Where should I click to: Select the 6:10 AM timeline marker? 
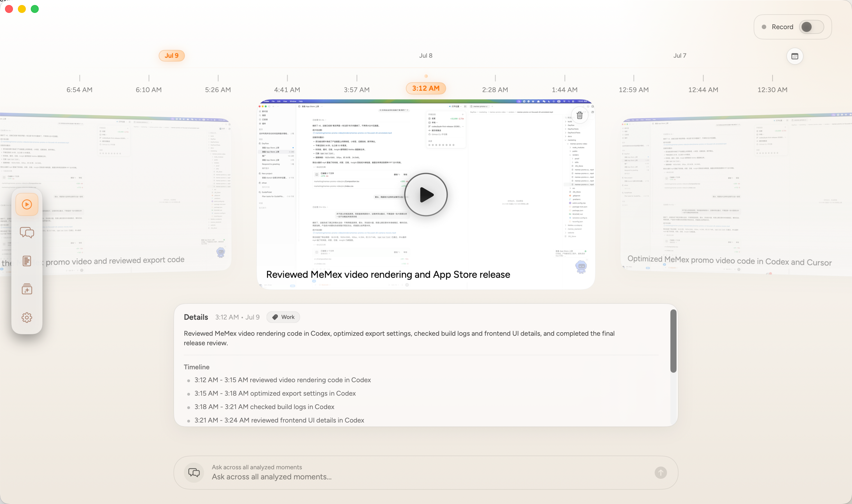coord(149,90)
